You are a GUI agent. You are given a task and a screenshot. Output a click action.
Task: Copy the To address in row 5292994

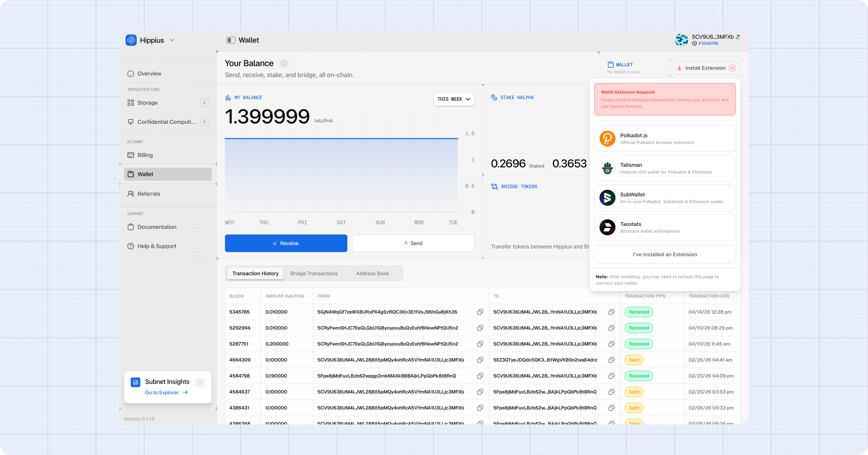coord(611,328)
